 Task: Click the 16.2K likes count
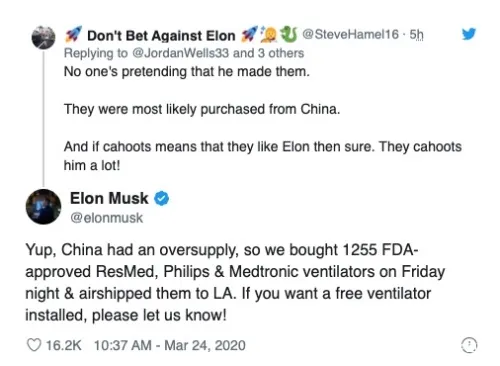point(63,345)
